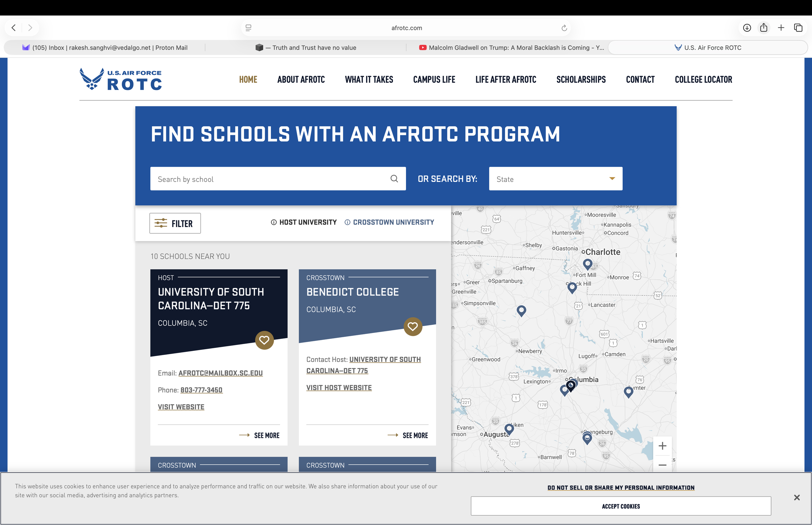Zoom in on the map with plus
Viewport: 812px width, 525px height.
click(662, 446)
